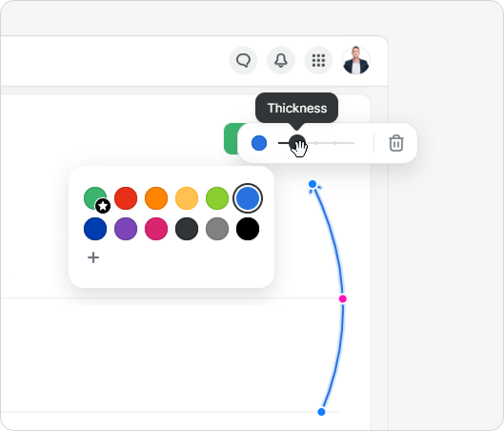This screenshot has height=431, width=504.
Task: Add a custom color with plus icon
Action: click(x=93, y=257)
